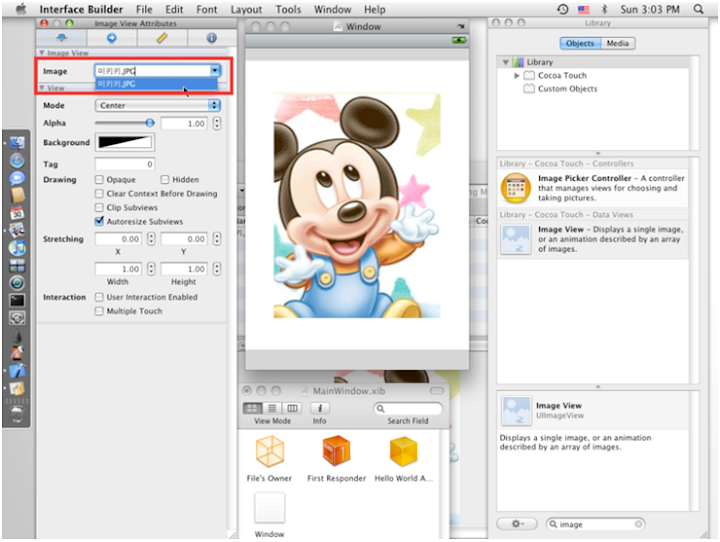
Task: Click the Alpha slider
Action: pos(125,123)
